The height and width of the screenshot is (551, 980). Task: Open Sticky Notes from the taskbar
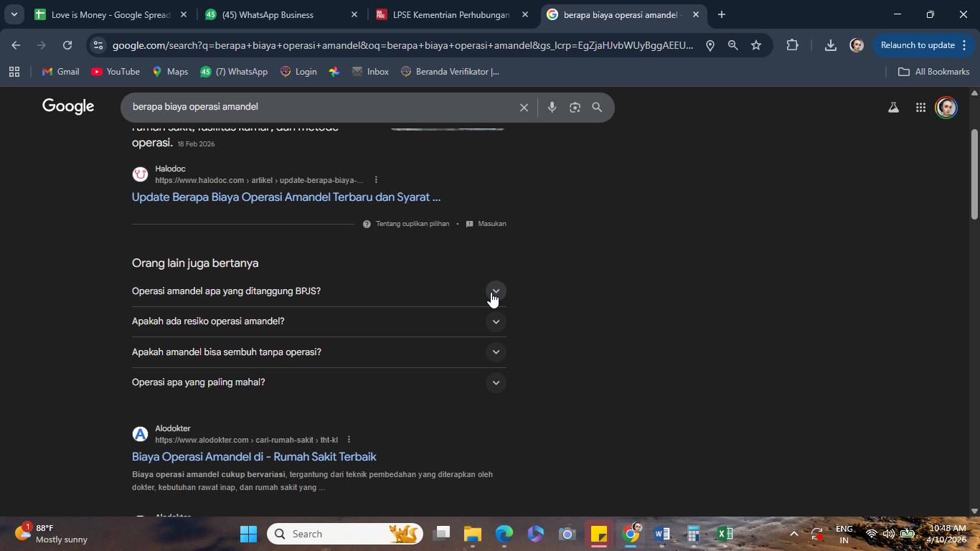click(x=599, y=534)
